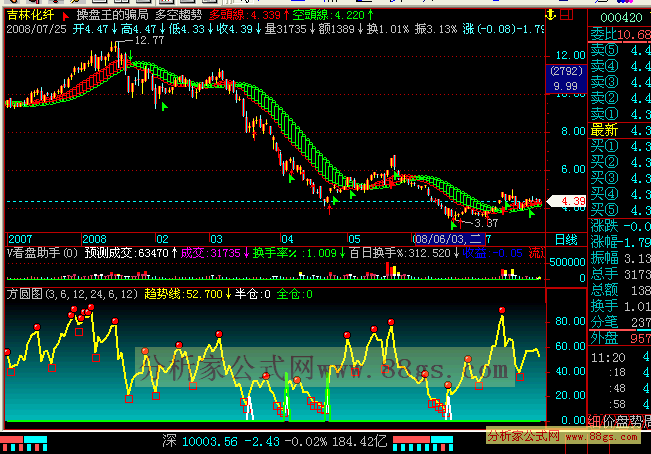
Task: Click the 卖③ ask row
Action: 620,82
